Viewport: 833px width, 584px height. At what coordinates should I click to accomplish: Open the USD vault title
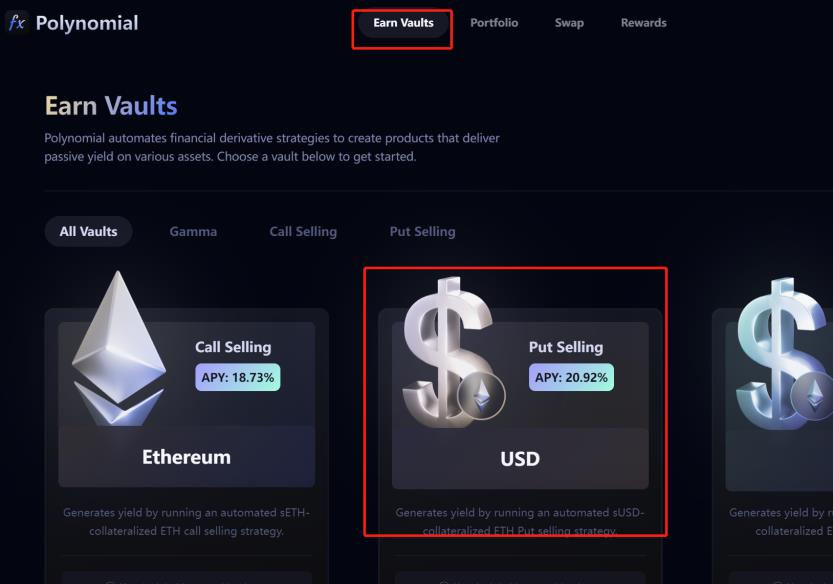click(520, 459)
